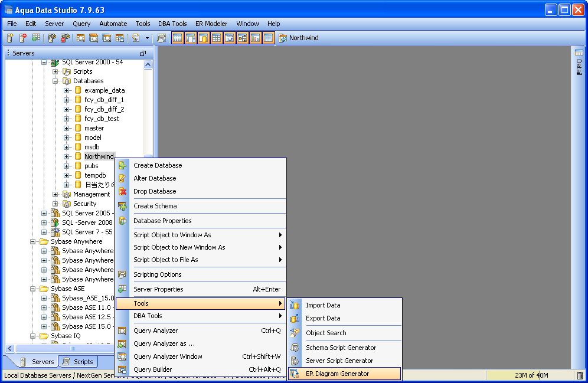Select the Security folder in the tree
The image size is (588, 383).
[85, 204]
